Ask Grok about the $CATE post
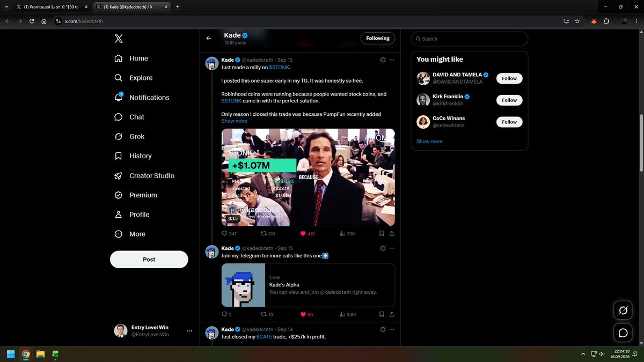Screen dimensions: 644x362 [383, 329]
